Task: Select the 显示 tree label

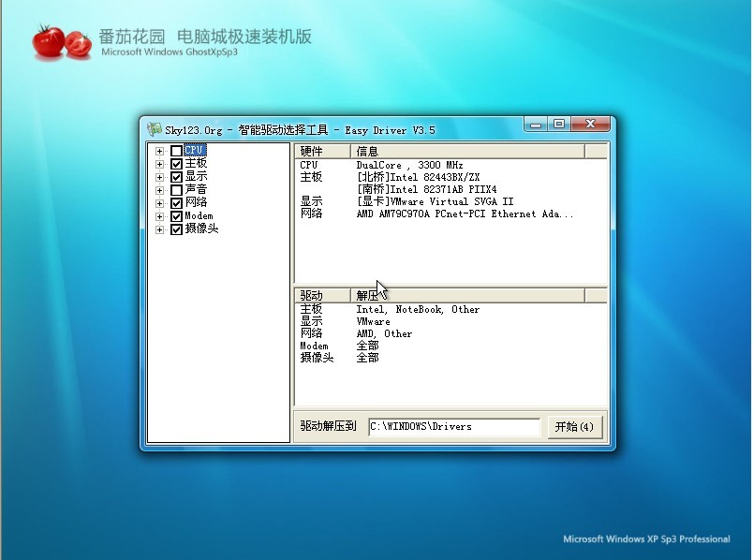Action: [196, 177]
